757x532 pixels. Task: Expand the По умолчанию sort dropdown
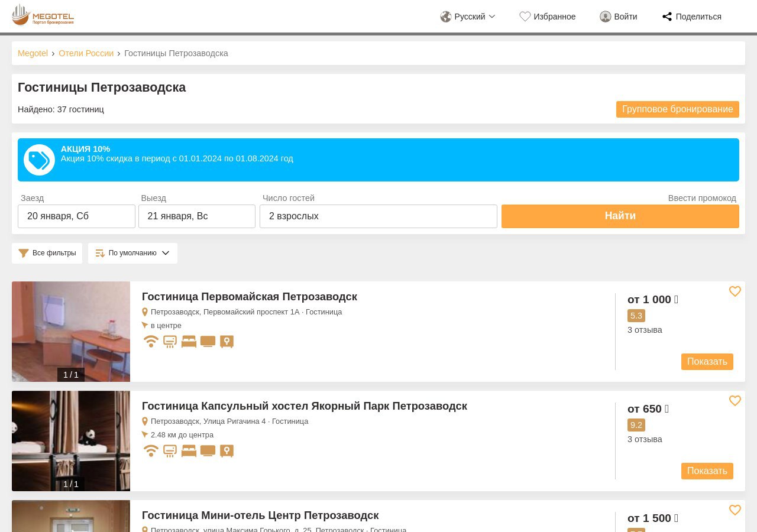pyautogui.click(x=132, y=253)
